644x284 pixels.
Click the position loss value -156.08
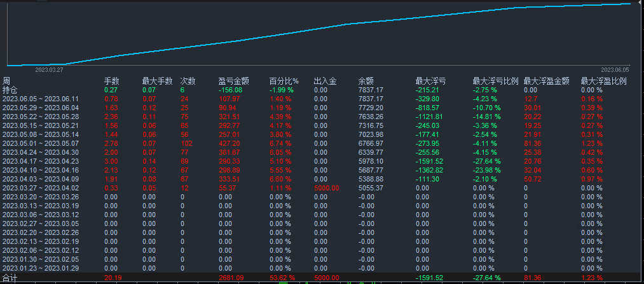click(230, 90)
